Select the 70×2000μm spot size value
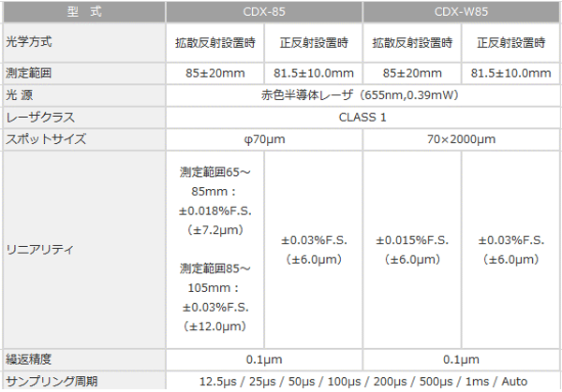The width and height of the screenshot is (562, 392). (x=462, y=138)
